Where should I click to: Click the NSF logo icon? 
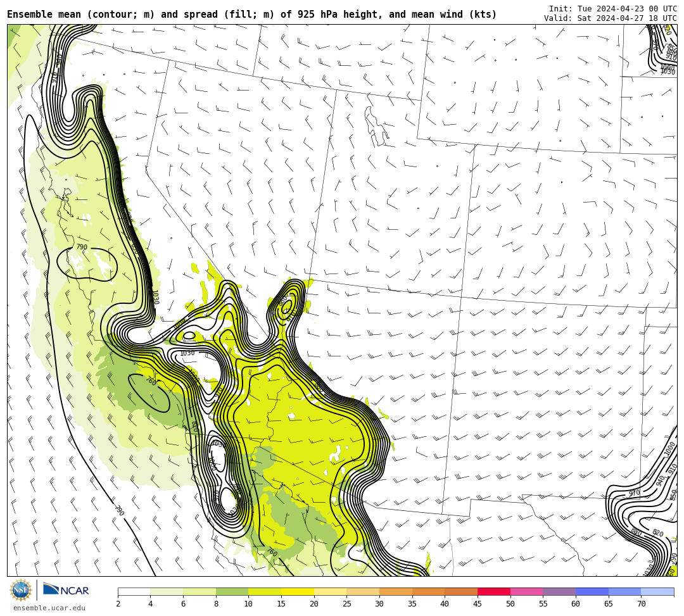20,591
